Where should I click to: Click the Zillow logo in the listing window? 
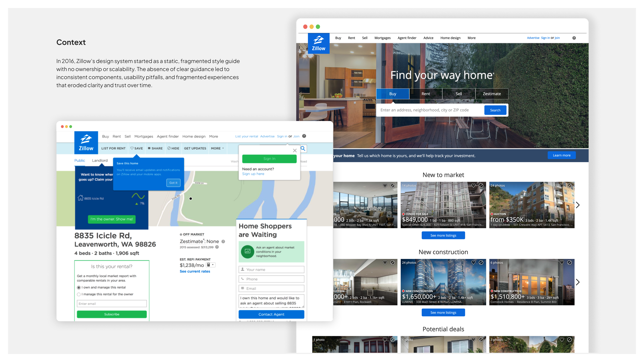[86, 143]
